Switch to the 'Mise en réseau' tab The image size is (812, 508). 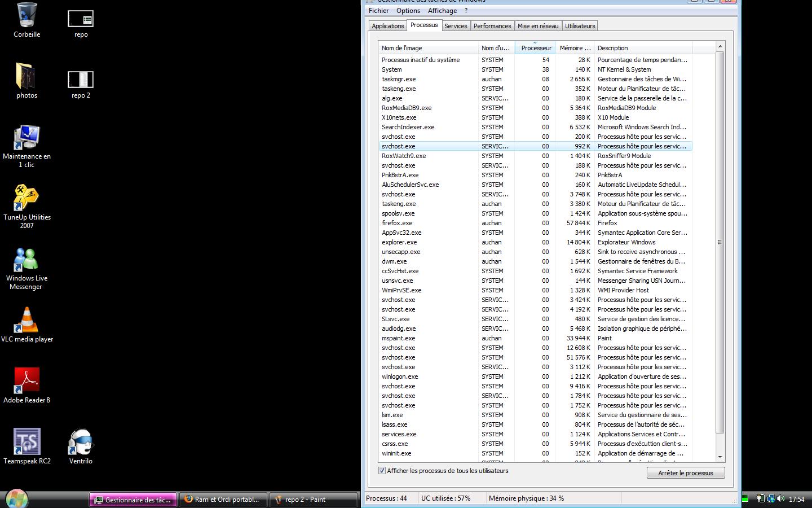[x=538, y=26]
